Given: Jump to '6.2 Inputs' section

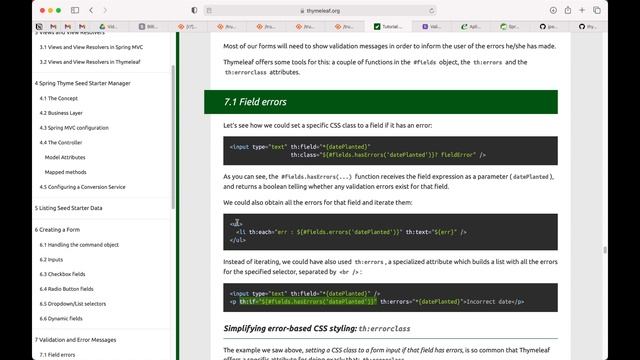Looking at the screenshot, I should point(51,260).
